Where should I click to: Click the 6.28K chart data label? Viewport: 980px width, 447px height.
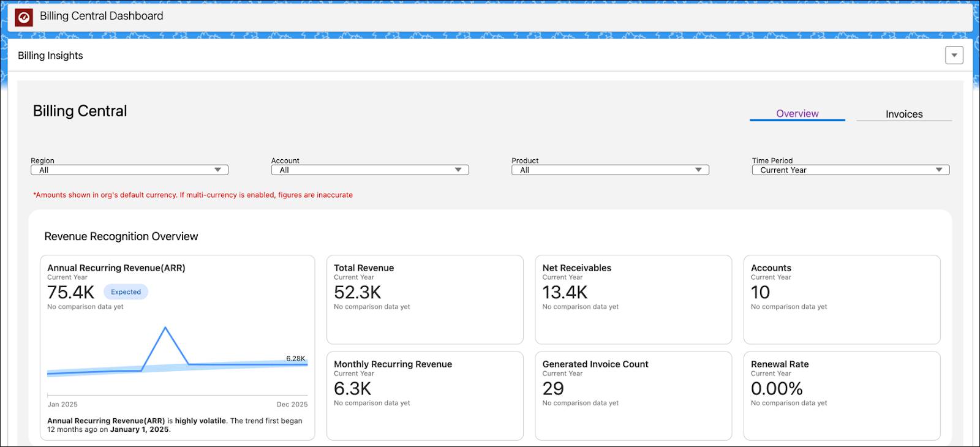coord(295,358)
